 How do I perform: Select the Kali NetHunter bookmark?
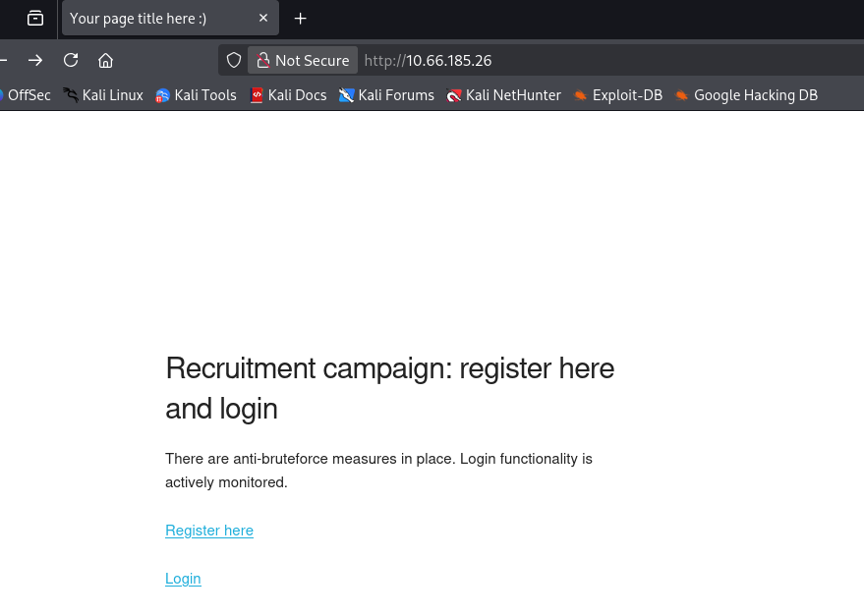503,95
